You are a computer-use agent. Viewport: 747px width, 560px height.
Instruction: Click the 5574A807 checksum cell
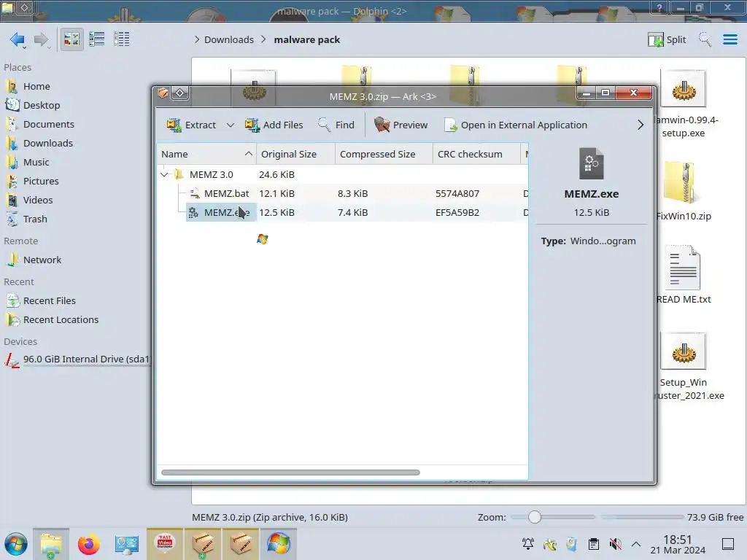(x=457, y=193)
